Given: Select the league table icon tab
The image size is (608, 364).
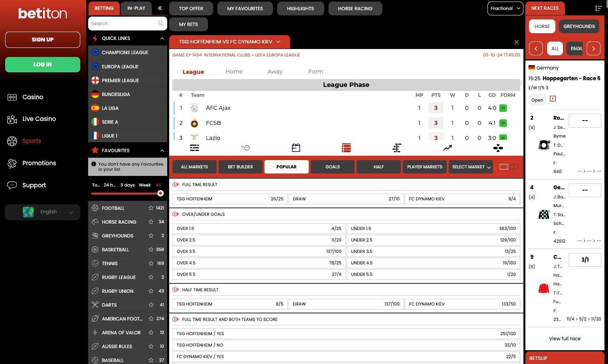Looking at the screenshot, I should (x=346, y=148).
